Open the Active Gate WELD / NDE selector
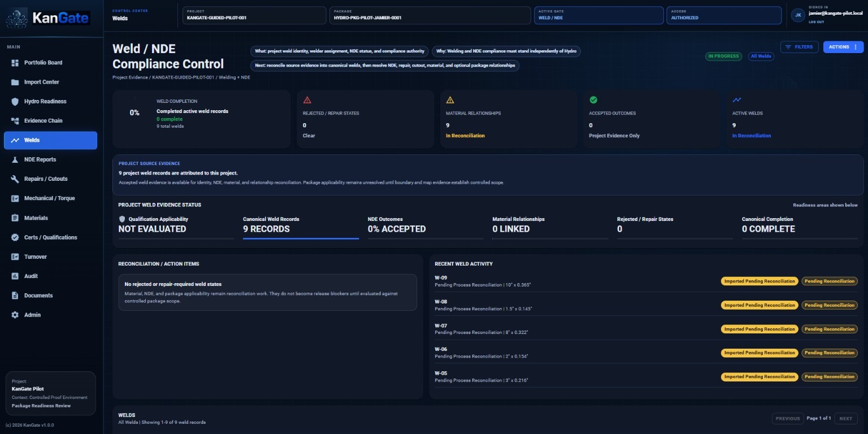This screenshot has height=434, width=868. [598, 15]
